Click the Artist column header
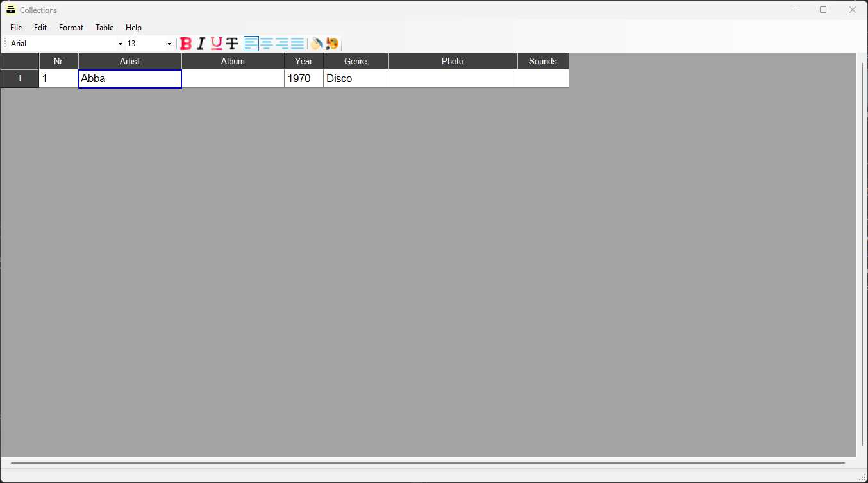The width and height of the screenshot is (868, 483). pyautogui.click(x=129, y=61)
